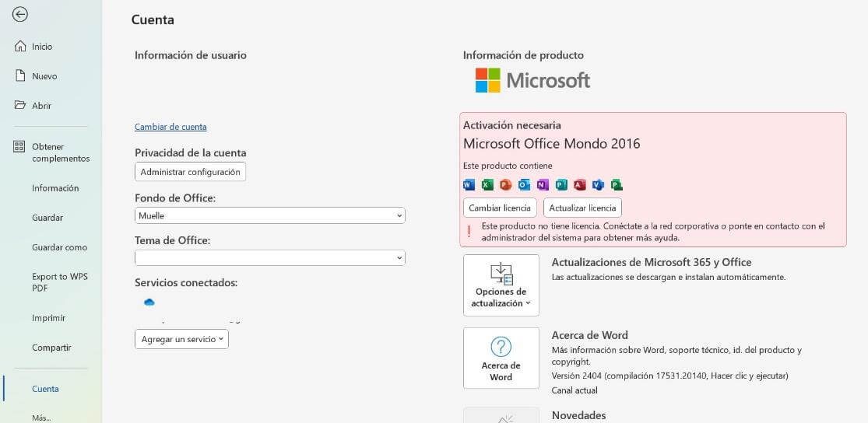Click the Actualizar licencia button
868x423 pixels.
(582, 208)
